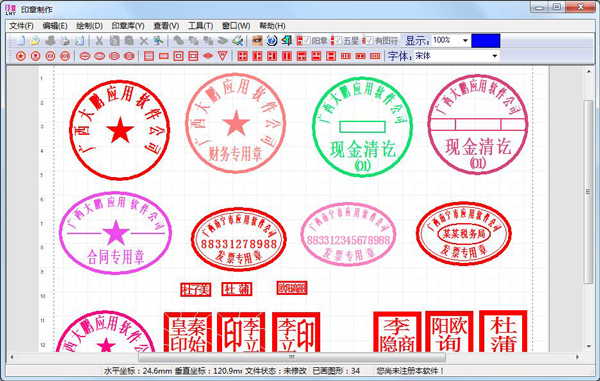Click the Exit door icon

pyautogui.click(x=286, y=41)
